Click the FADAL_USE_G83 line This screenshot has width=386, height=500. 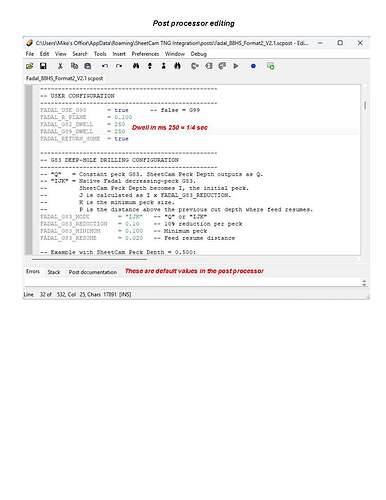(x=120, y=110)
